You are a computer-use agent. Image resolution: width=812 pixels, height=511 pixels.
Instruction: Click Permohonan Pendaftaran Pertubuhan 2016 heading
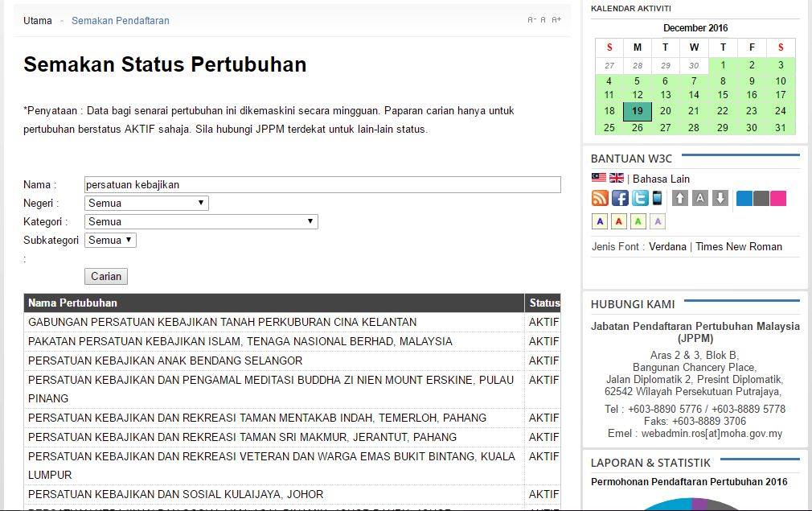pyautogui.click(x=689, y=481)
